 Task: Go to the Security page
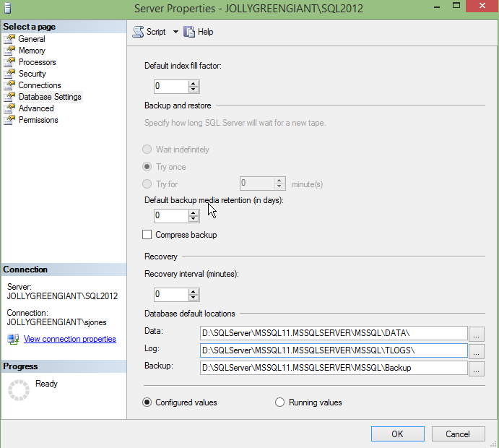click(32, 74)
